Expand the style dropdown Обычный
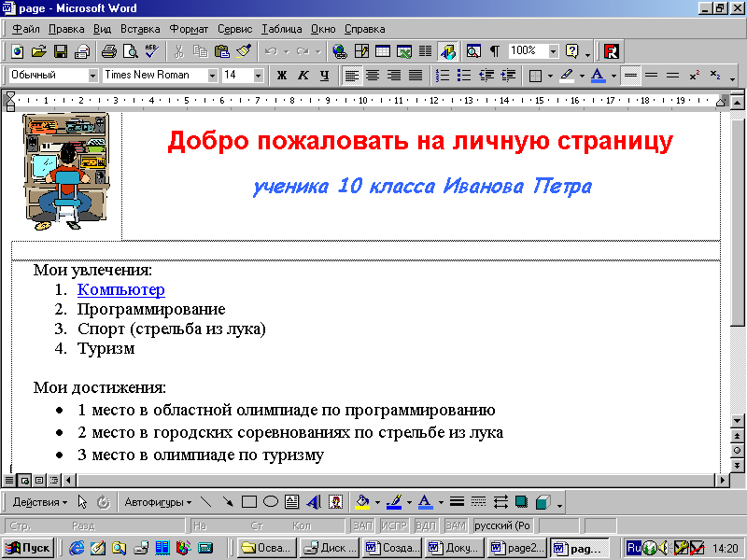Viewport: 747px width, 560px height. (x=92, y=76)
